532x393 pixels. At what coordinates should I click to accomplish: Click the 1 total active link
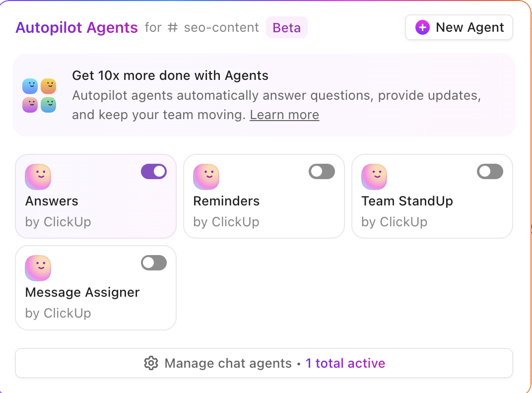[345, 363]
